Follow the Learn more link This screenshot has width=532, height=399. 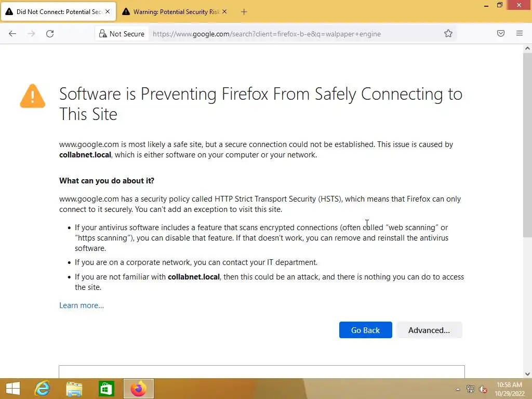coord(82,305)
